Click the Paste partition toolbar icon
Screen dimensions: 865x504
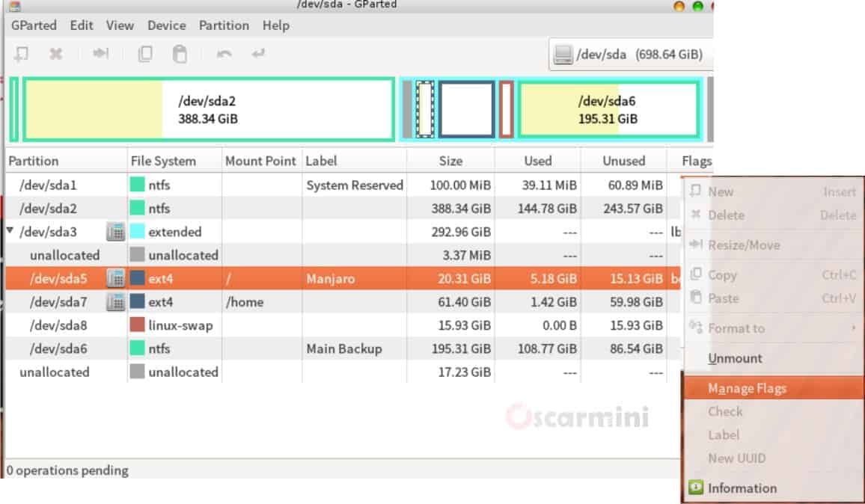tap(180, 54)
